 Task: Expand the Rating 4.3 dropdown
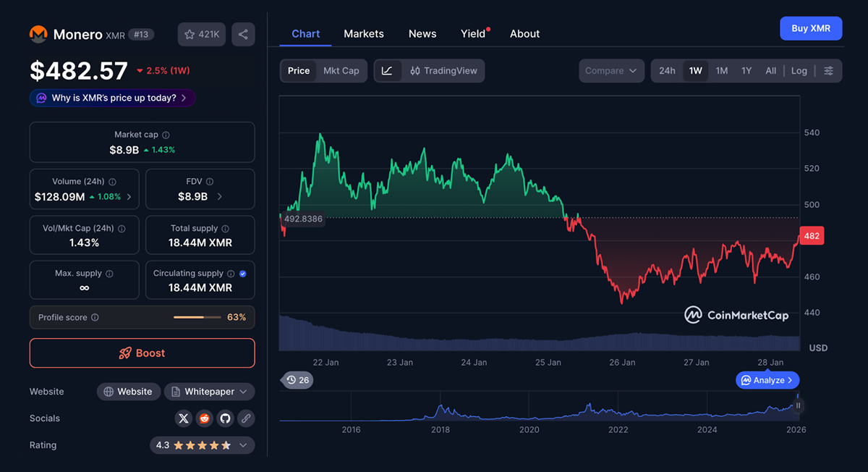click(x=242, y=445)
